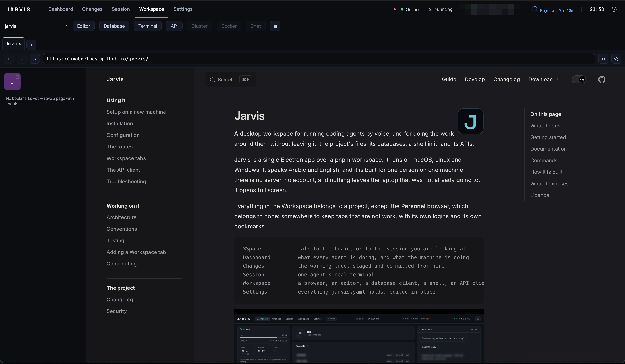Select the purple J Personal browser icon
Screen dimensions: 625x364
[x=12, y=81]
